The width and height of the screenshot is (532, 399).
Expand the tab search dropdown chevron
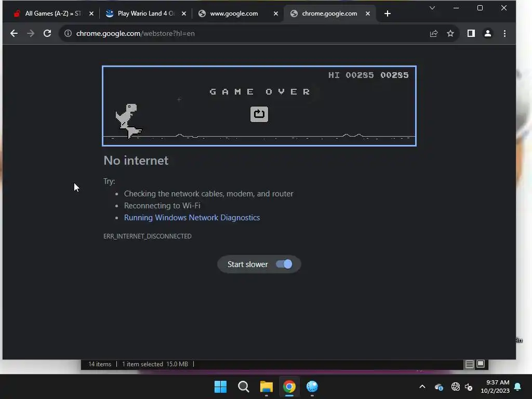coord(432,8)
